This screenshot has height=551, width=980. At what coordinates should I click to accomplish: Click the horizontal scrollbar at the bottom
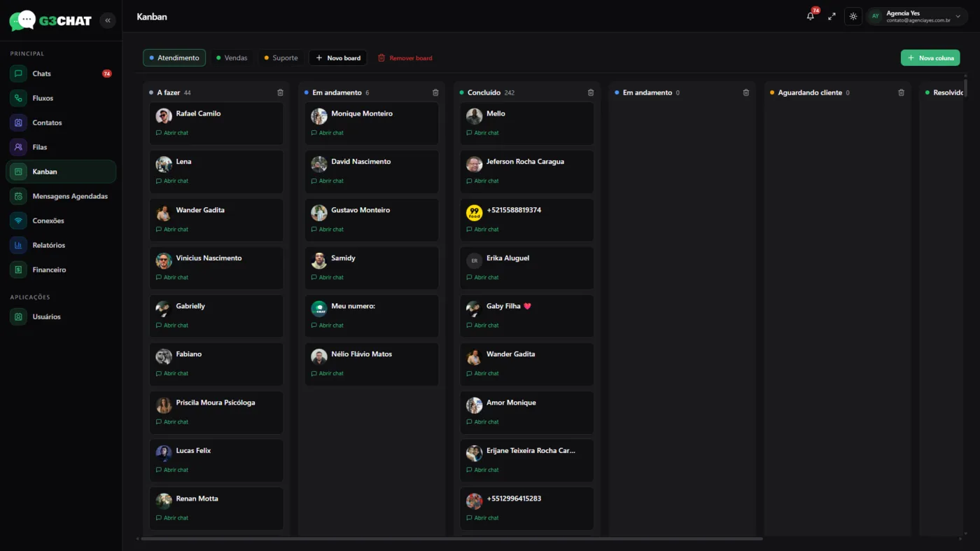(x=451, y=538)
